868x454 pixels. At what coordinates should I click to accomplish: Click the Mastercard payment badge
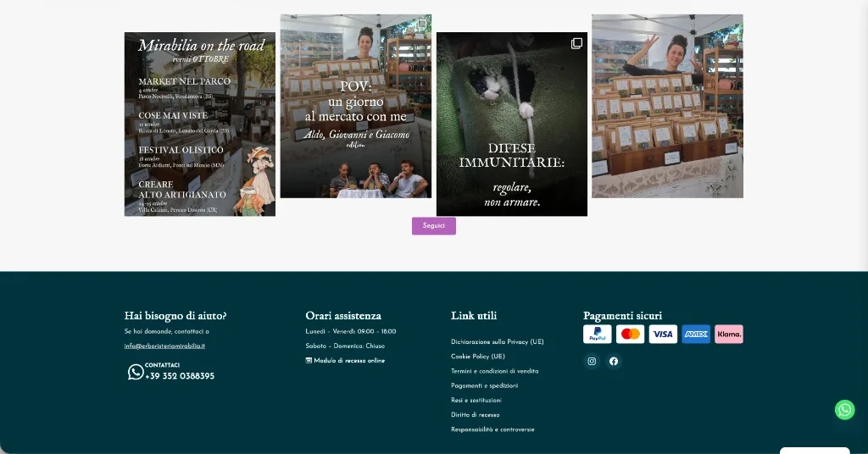630,334
